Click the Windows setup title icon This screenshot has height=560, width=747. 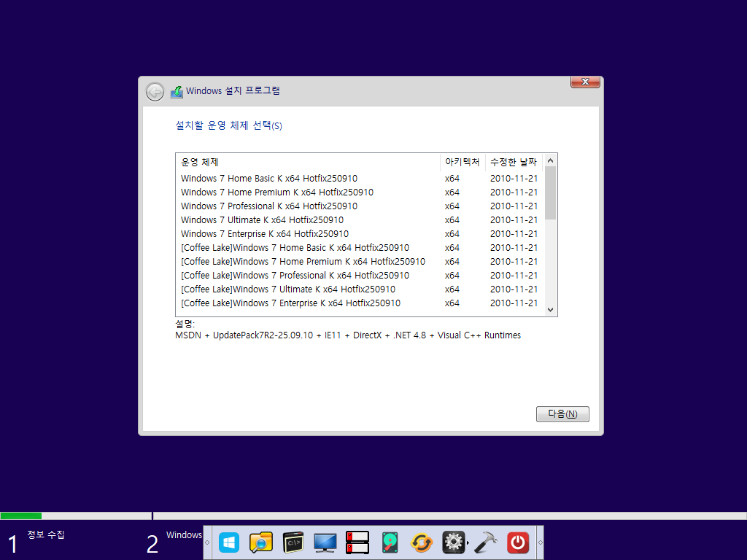click(x=177, y=91)
